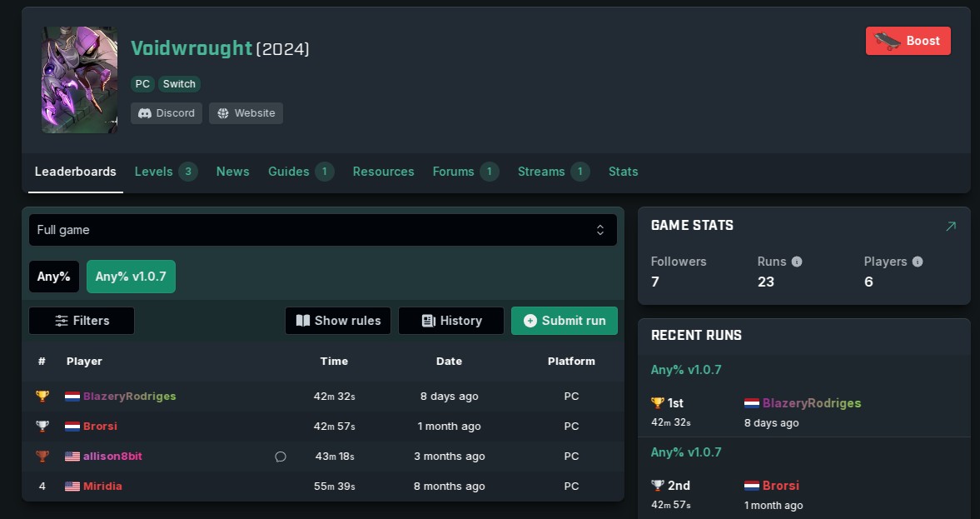Open the Filters button
Image resolution: width=980 pixels, height=519 pixels.
click(82, 321)
